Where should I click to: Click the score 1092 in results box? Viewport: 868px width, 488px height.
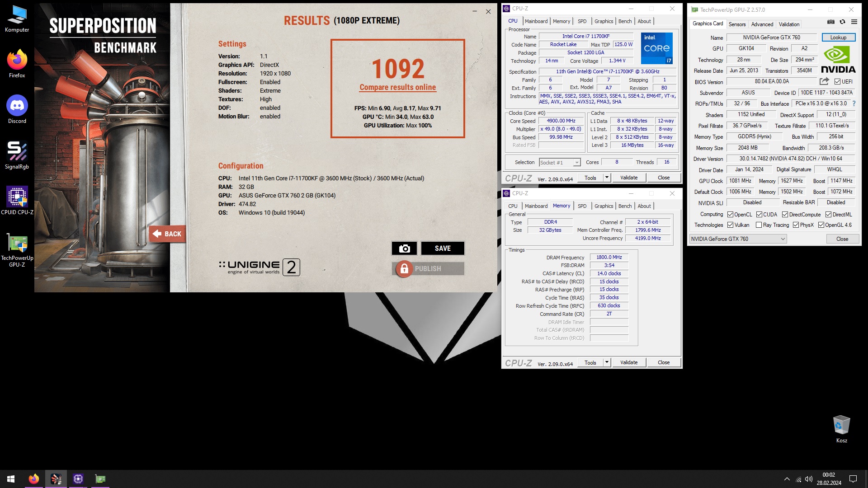click(x=398, y=69)
